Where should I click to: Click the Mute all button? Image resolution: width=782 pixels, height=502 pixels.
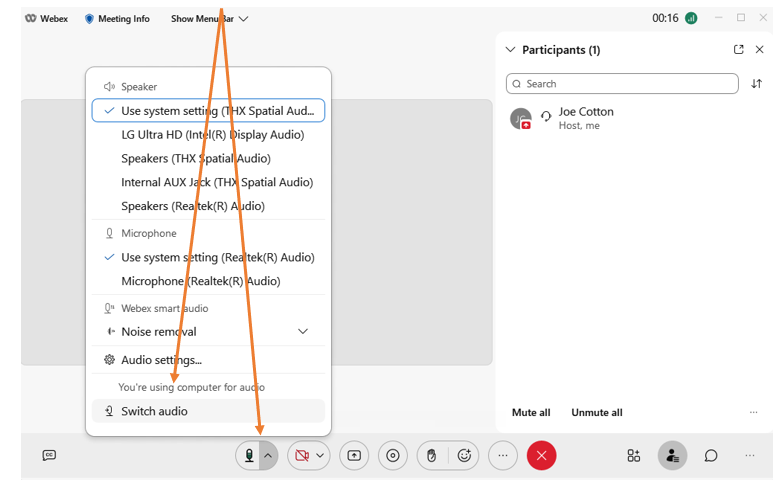click(x=531, y=412)
